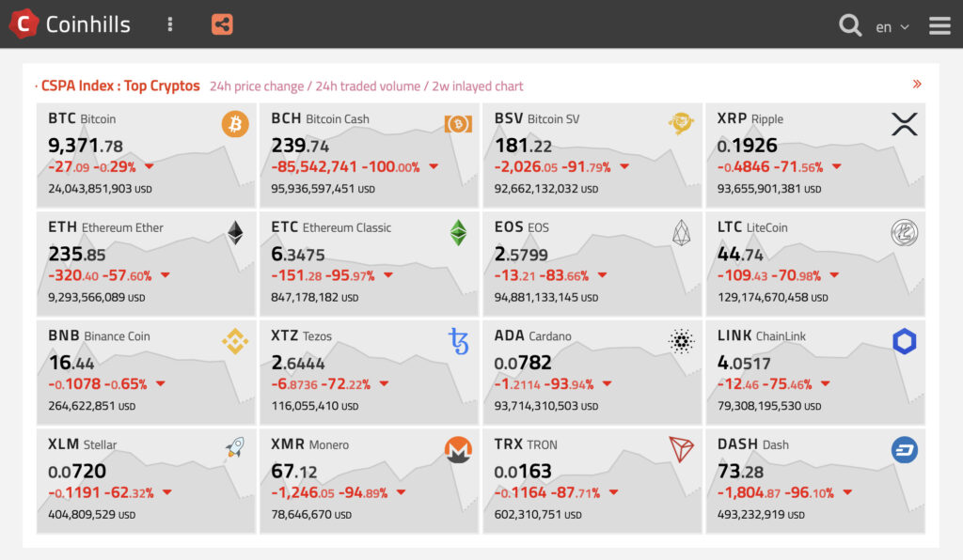Click the orange Monero logo icon

coord(458,449)
